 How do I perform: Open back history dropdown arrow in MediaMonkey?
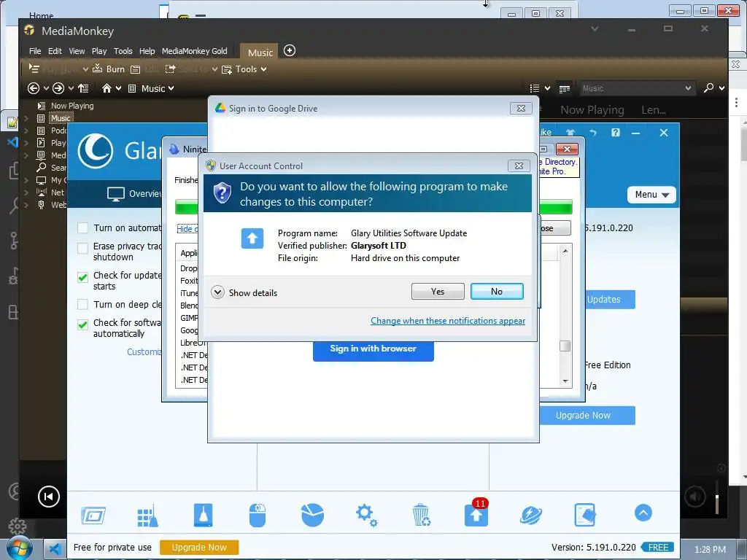(46, 88)
